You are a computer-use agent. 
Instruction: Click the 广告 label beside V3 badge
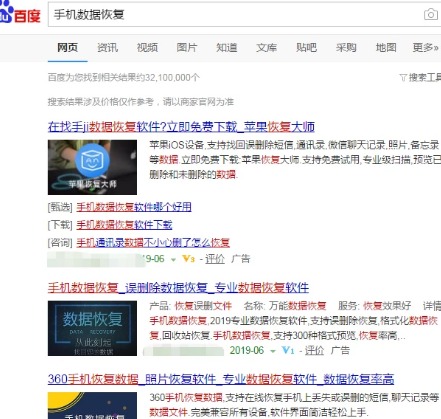coord(241,259)
